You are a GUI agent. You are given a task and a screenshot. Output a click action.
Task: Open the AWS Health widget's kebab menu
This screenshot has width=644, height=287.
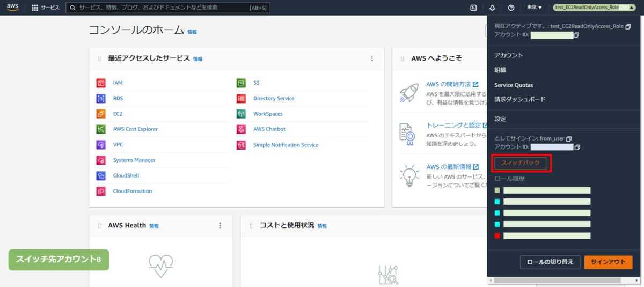220,226
